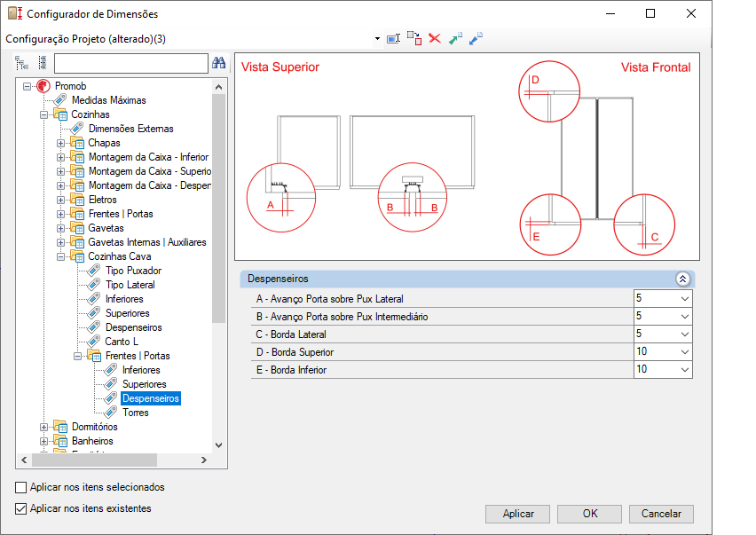Click the tree vertical scrollbar down arrow
The image size is (756, 535).
click(219, 445)
